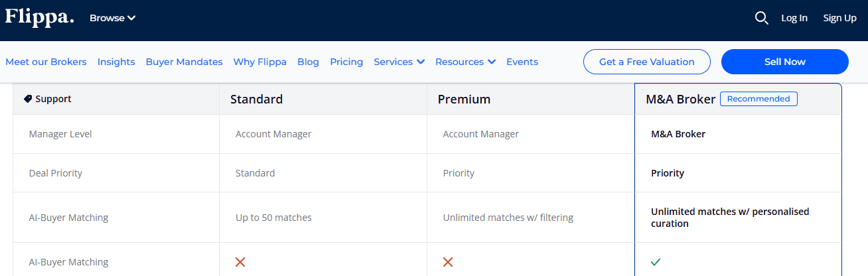The height and width of the screenshot is (276, 868).
Task: Open Meet our Brokers page
Action: point(46,62)
